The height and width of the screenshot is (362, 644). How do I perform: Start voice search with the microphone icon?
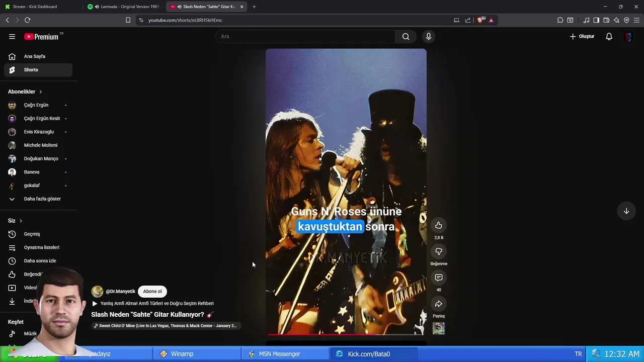(429, 36)
